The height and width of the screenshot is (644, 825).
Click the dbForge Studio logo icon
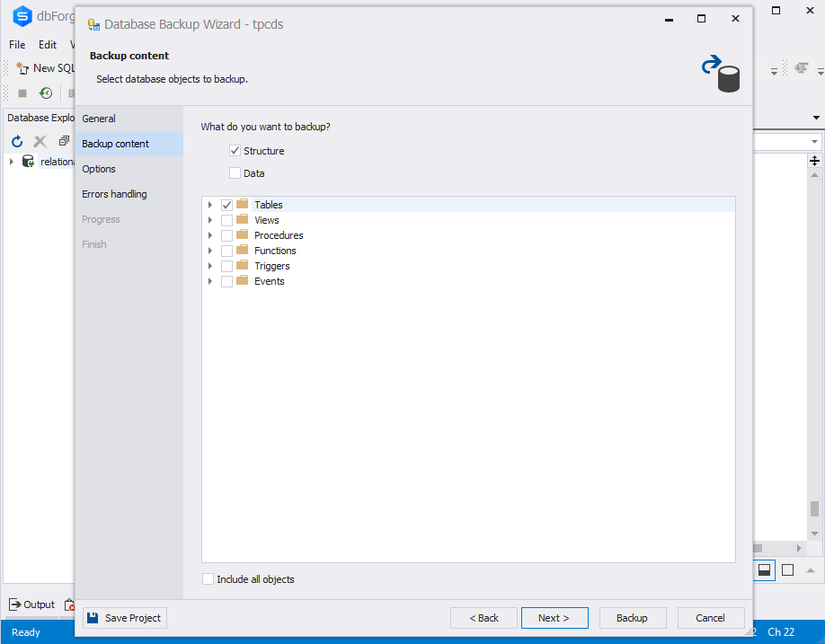point(22,16)
